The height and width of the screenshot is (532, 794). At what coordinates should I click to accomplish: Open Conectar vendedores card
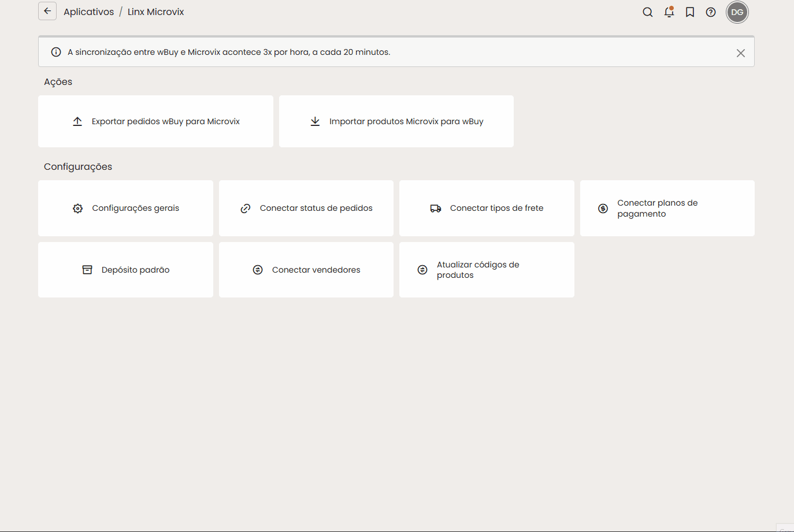[x=306, y=270]
